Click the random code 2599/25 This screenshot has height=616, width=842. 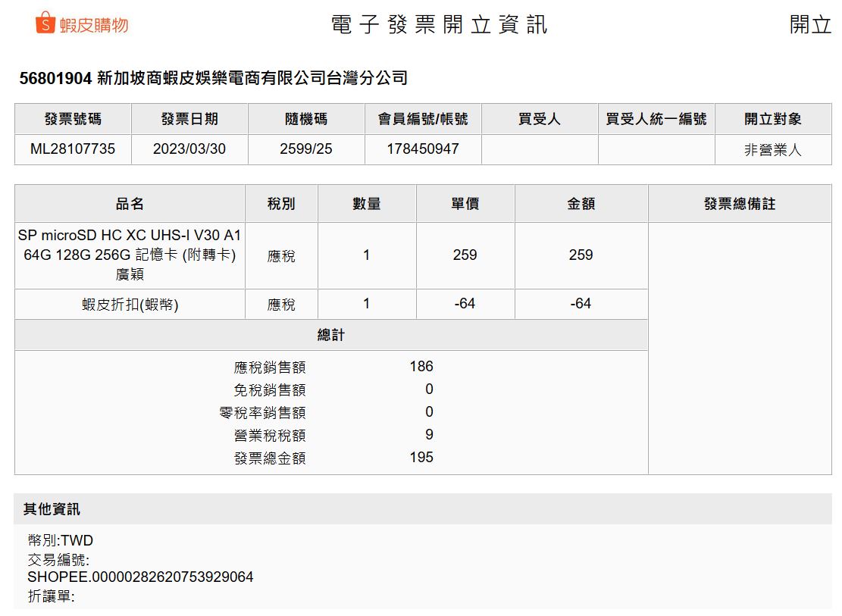coord(306,149)
